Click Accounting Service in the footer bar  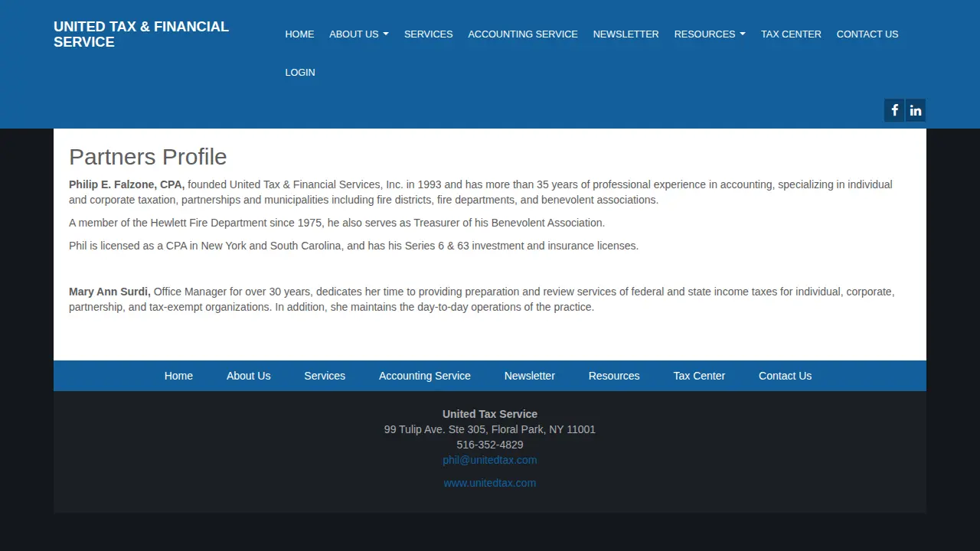tap(425, 376)
